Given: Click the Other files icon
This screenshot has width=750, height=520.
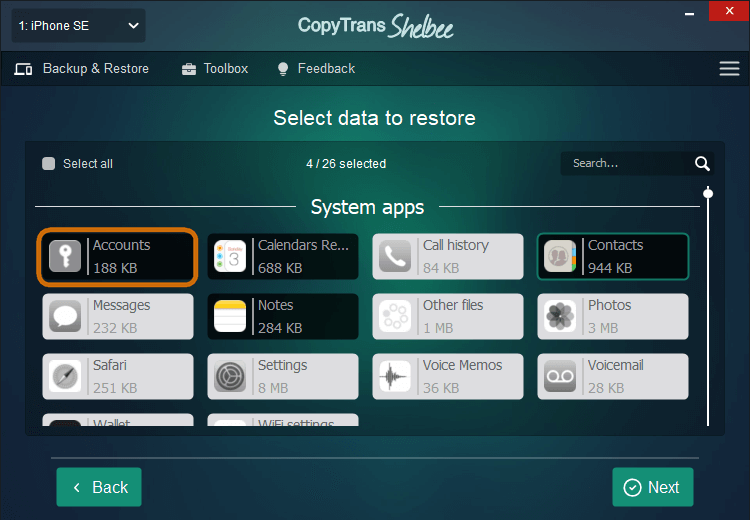Looking at the screenshot, I should (x=395, y=316).
